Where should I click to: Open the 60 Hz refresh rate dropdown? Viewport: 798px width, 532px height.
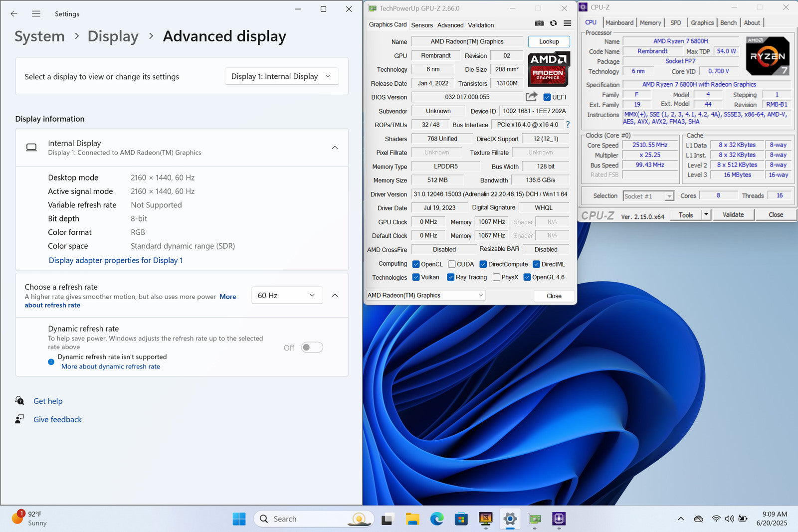click(286, 296)
